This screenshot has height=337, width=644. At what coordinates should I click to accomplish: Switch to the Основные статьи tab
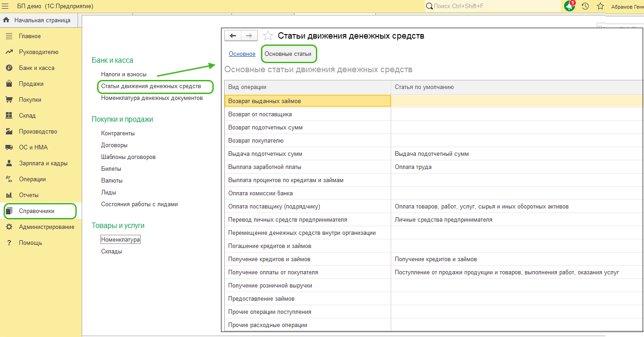pyautogui.click(x=288, y=54)
